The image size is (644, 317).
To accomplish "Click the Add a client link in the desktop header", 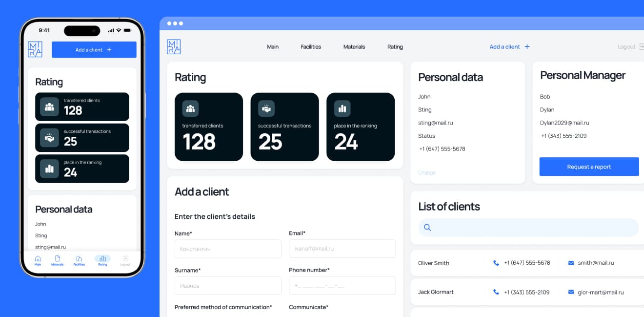I will pos(509,47).
